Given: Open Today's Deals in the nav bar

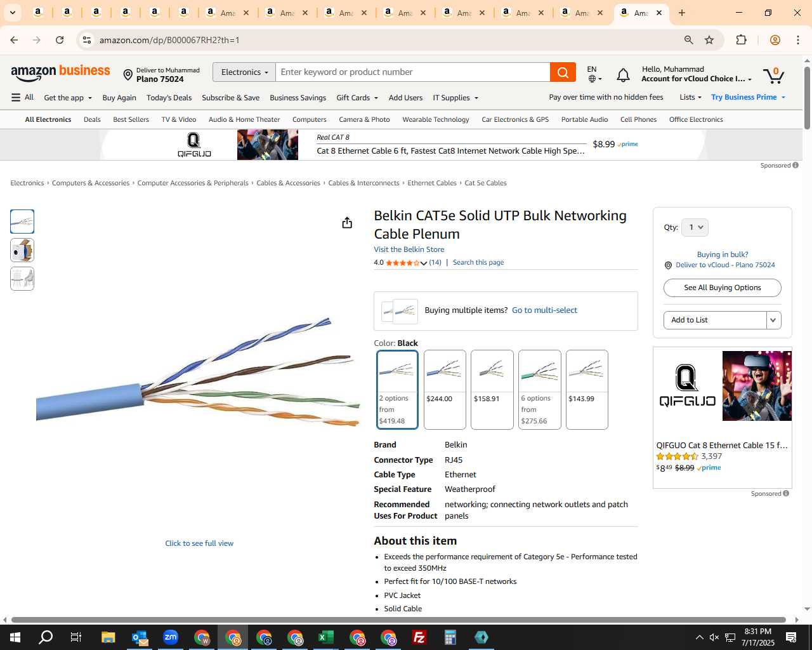Looking at the screenshot, I should point(169,98).
